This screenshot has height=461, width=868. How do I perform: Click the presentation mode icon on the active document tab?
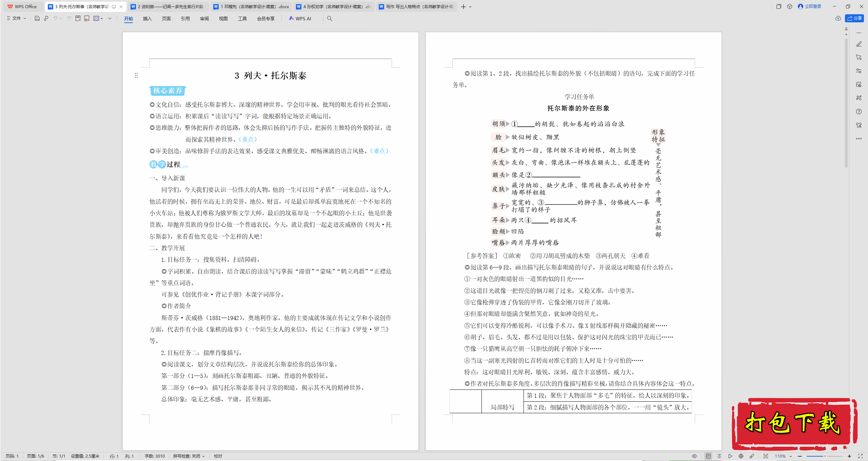tap(114, 6)
